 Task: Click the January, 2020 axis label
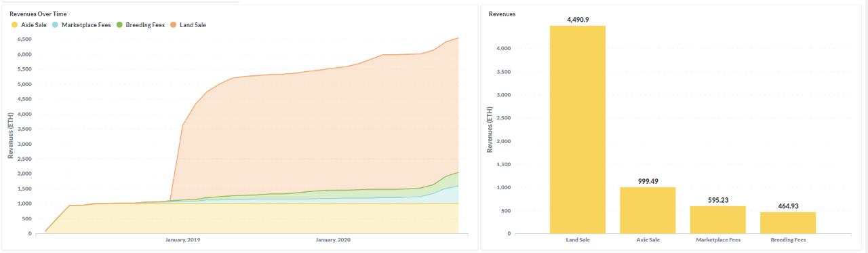point(334,240)
